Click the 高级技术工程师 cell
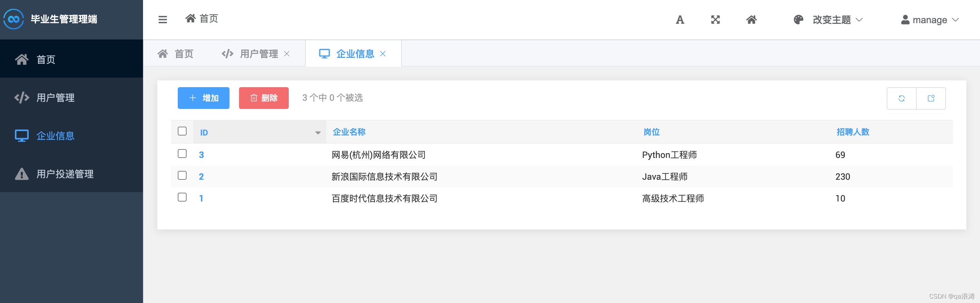980x303 pixels. [673, 198]
